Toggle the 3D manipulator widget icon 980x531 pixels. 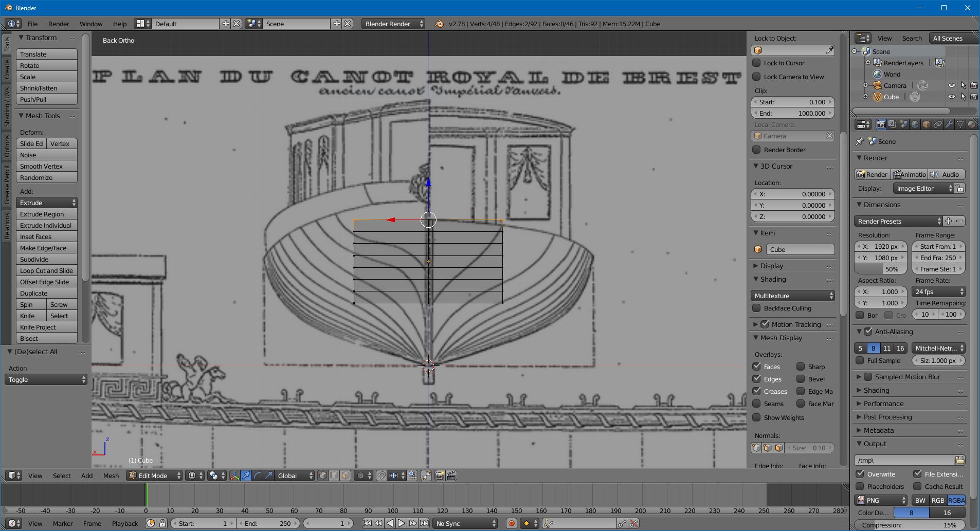tap(234, 475)
